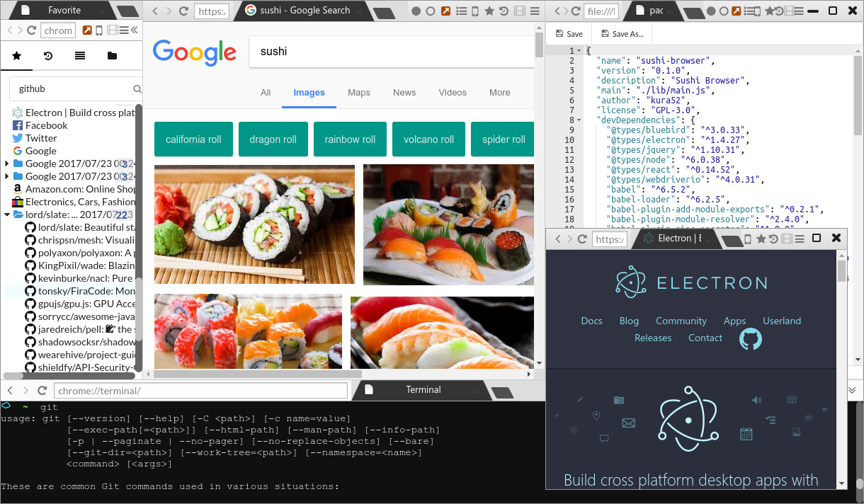
Task: Open the Docs link on the Electron page
Action: [x=591, y=321]
